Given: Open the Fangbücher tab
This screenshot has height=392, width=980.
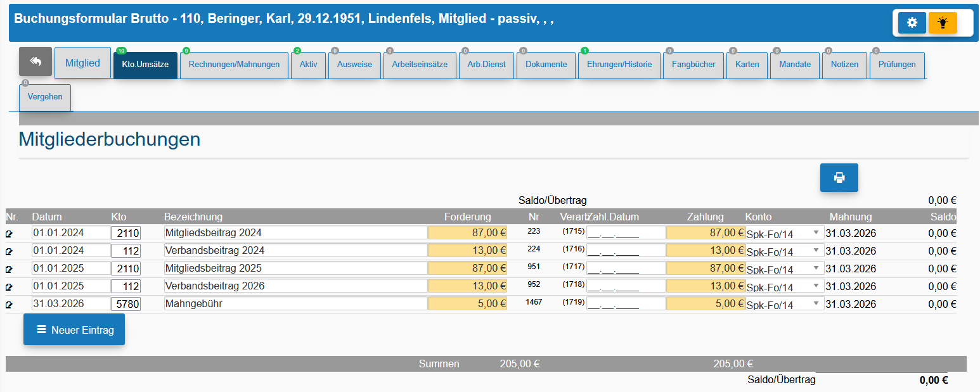Looking at the screenshot, I should tap(693, 65).
